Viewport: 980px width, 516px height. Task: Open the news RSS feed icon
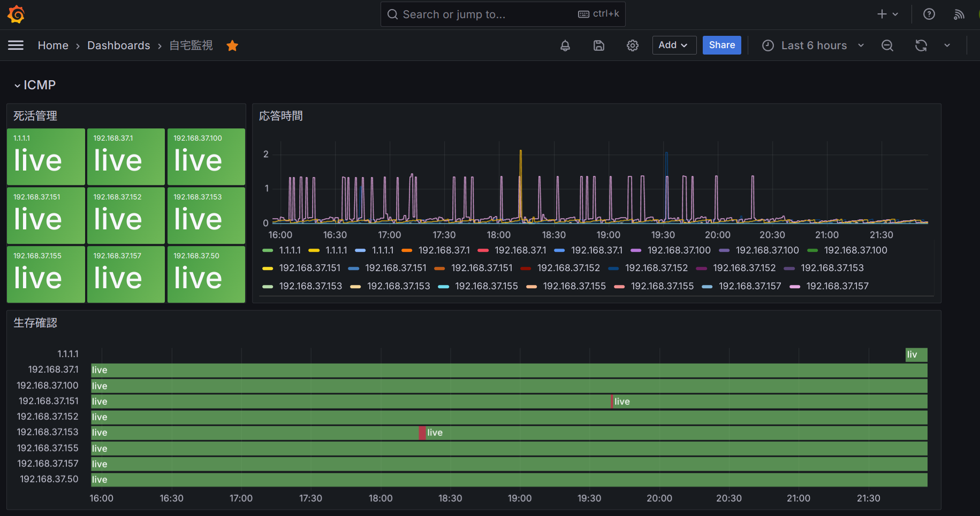click(x=959, y=14)
